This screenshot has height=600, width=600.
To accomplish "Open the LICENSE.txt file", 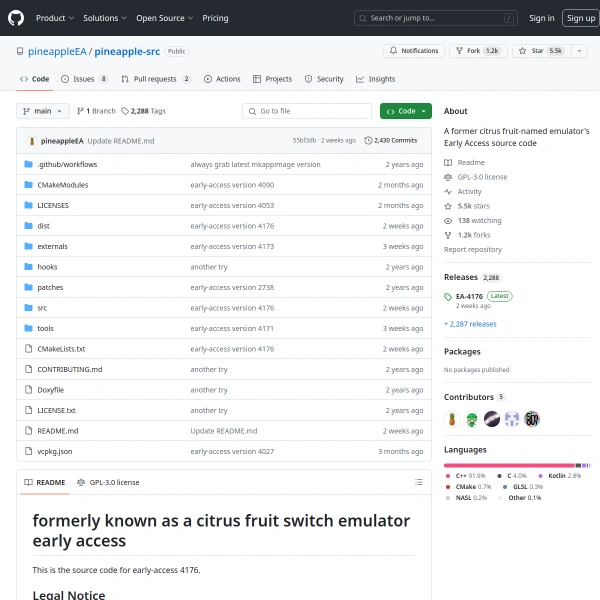I will [56, 410].
